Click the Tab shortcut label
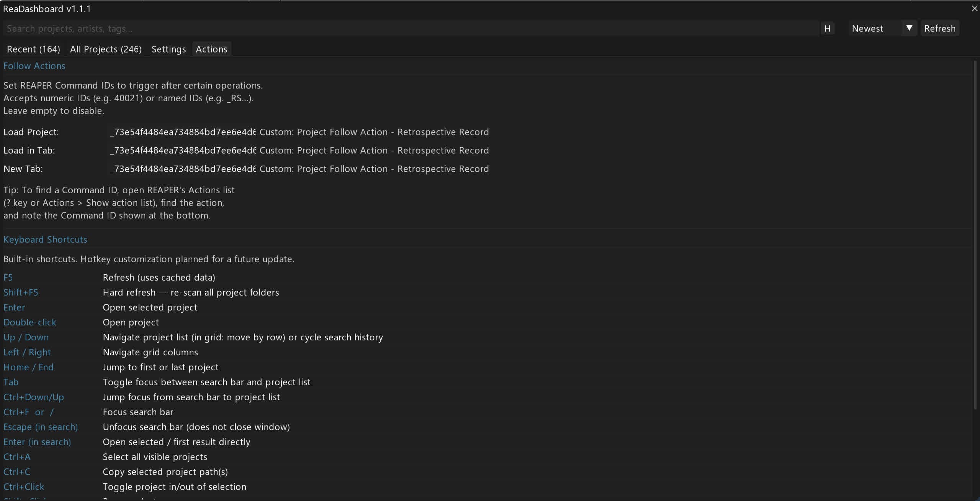The image size is (980, 501). 11,382
